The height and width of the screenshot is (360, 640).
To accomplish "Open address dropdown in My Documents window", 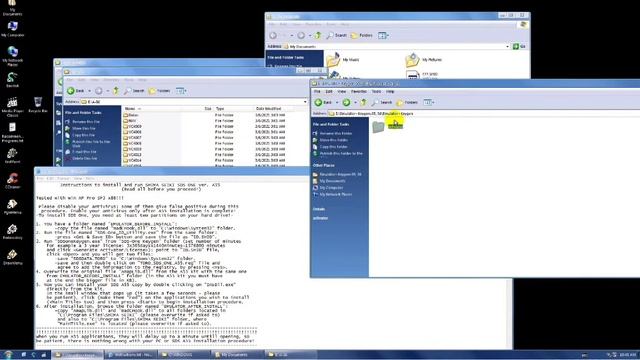I will pyautogui.click(x=507, y=47).
